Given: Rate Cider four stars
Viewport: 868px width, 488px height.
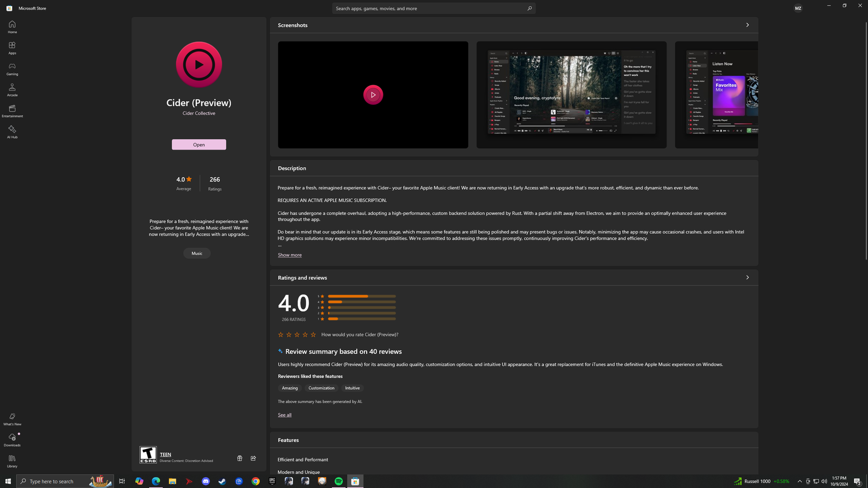Looking at the screenshot, I should (305, 334).
